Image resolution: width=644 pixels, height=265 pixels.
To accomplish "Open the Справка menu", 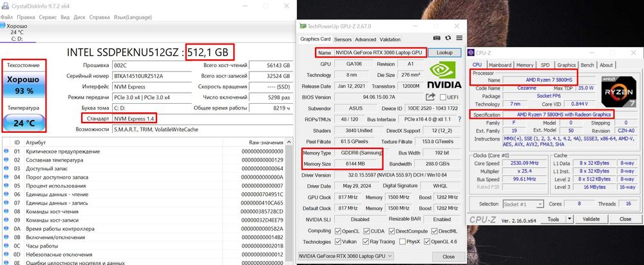I will pos(99,17).
